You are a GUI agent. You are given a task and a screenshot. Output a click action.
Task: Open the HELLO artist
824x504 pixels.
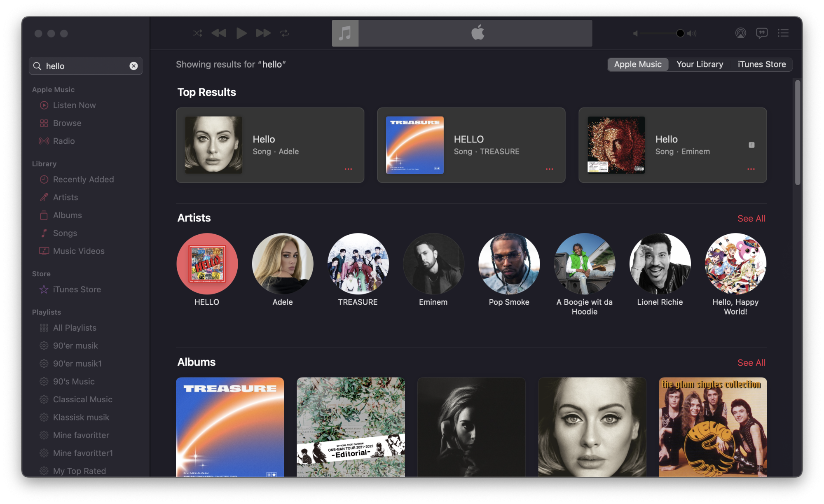coord(207,264)
